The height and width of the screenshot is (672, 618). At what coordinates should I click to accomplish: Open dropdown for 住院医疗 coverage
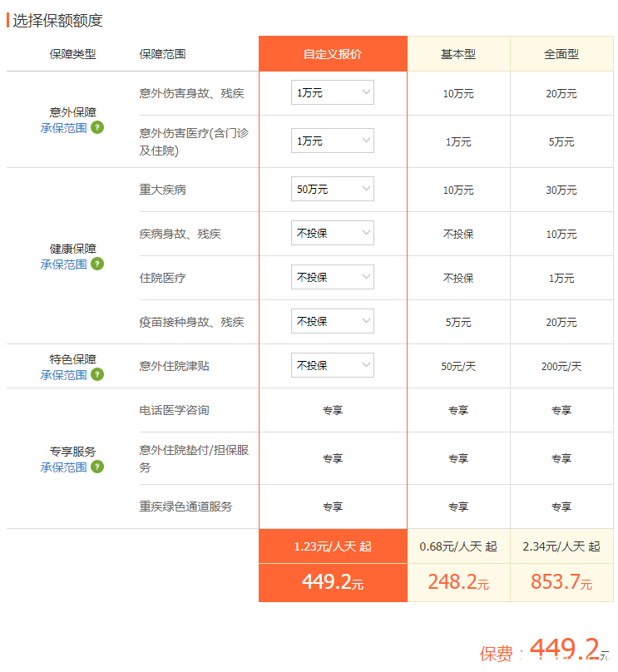[333, 277]
